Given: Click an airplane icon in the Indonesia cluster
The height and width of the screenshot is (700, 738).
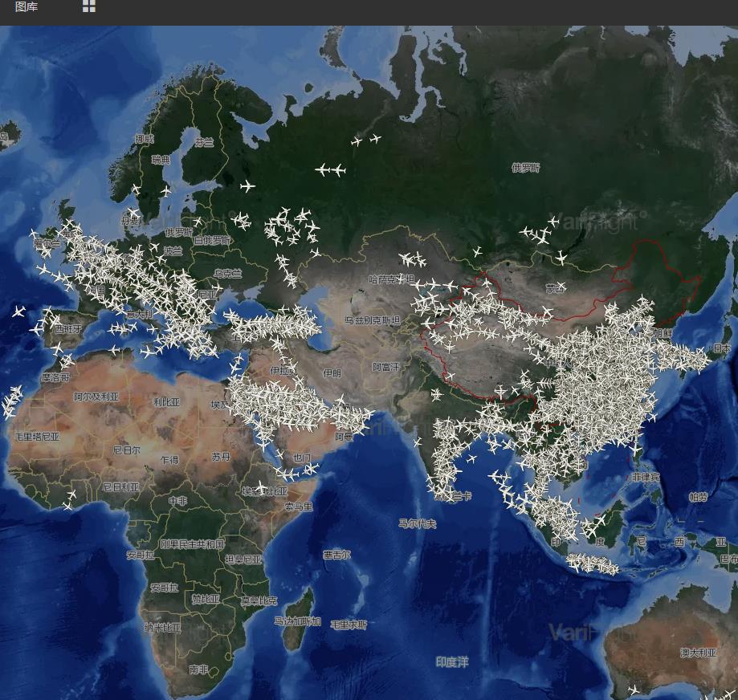Looking at the screenshot, I should 586,562.
